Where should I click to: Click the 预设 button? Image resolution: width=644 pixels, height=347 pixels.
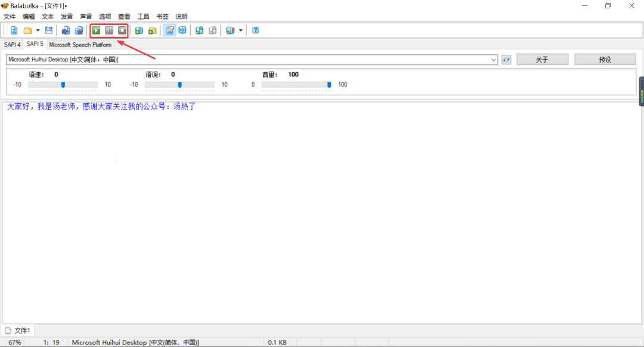[605, 60]
